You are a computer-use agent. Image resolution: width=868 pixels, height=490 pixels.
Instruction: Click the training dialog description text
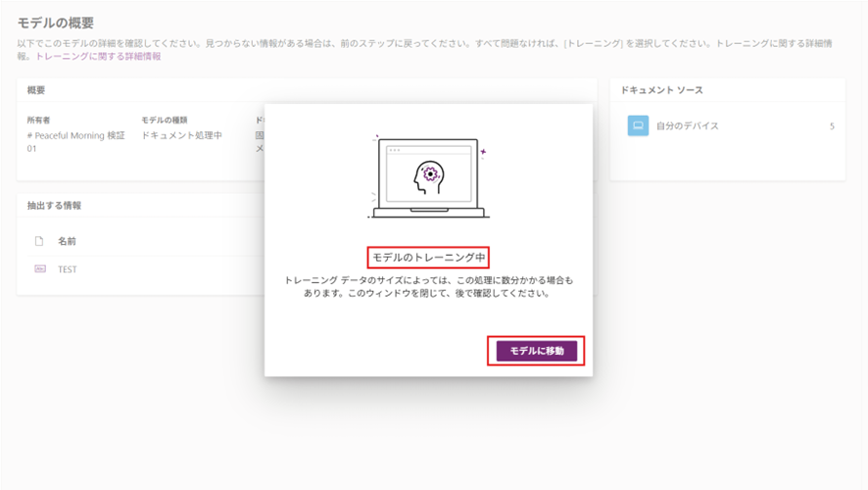428,286
